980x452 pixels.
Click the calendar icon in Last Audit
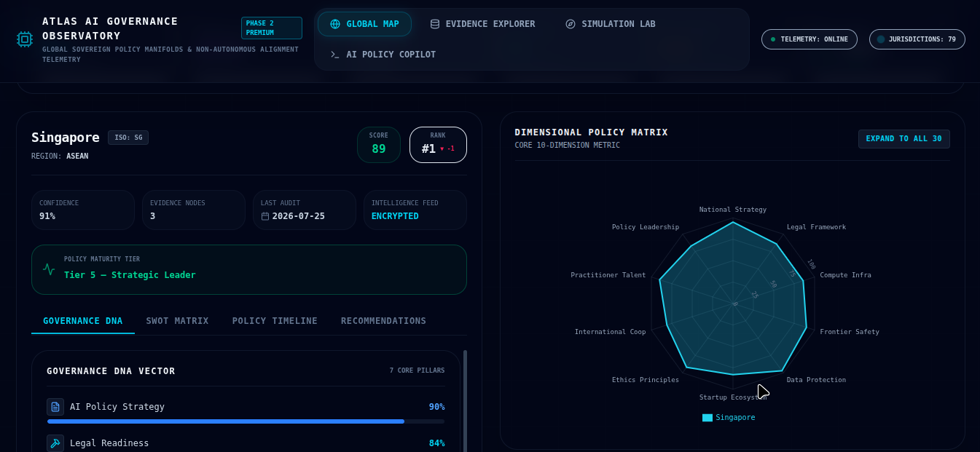[265, 216]
